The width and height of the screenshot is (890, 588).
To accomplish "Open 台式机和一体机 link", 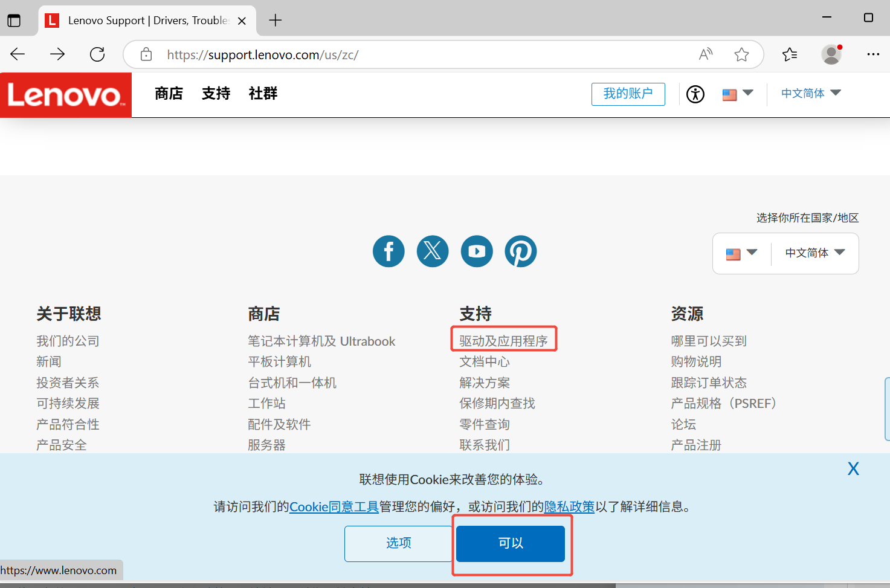I will pyautogui.click(x=292, y=383).
